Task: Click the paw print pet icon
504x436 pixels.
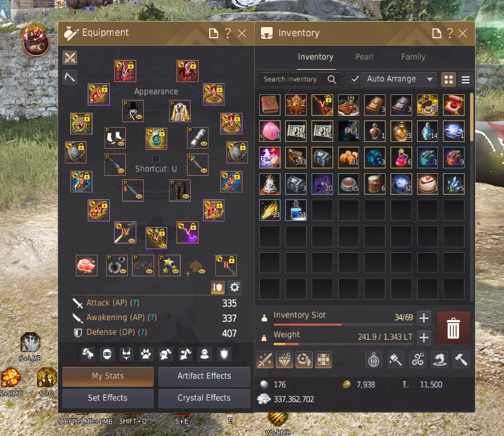Action: click(x=146, y=354)
